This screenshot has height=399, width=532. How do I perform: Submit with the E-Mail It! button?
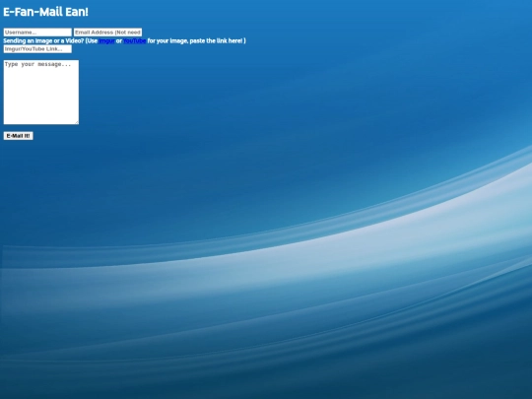pos(19,136)
